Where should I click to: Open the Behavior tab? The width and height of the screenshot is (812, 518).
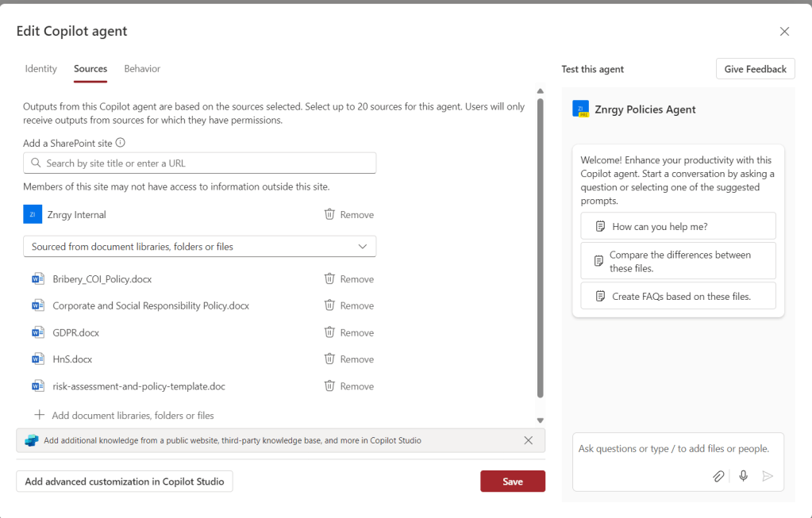[x=142, y=69]
